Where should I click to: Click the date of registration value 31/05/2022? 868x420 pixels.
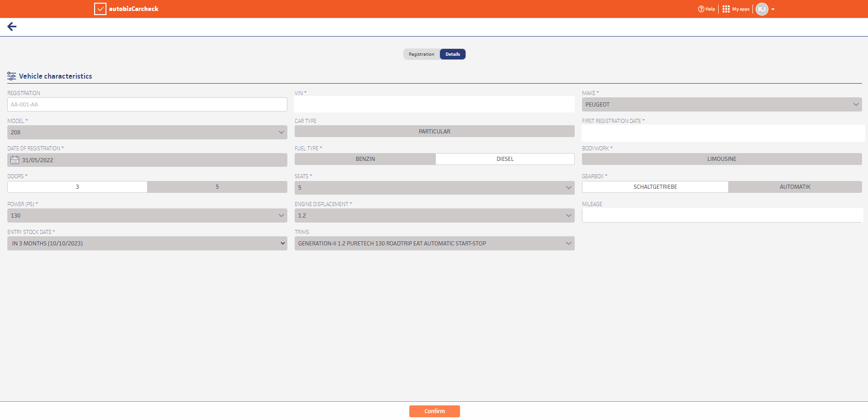pyautogui.click(x=37, y=160)
